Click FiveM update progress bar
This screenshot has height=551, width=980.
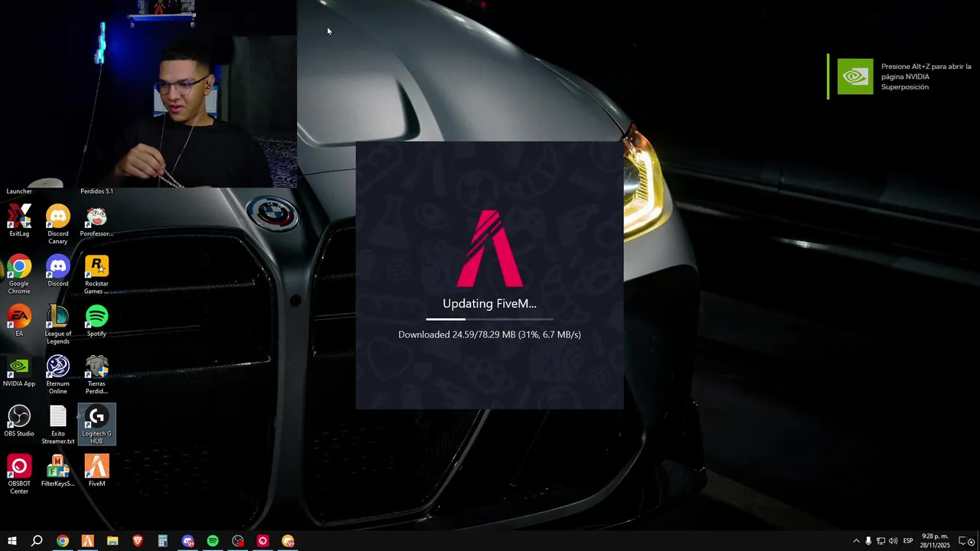pos(490,319)
